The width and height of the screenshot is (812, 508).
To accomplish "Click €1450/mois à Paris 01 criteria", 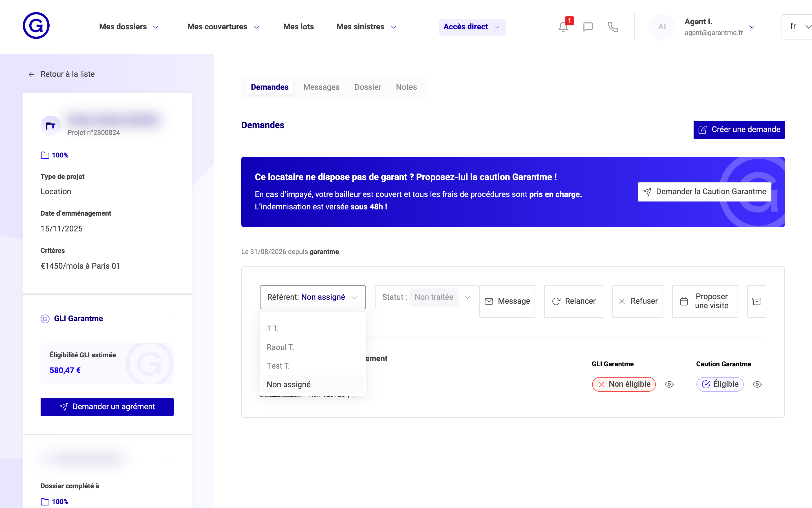I will [x=80, y=266].
